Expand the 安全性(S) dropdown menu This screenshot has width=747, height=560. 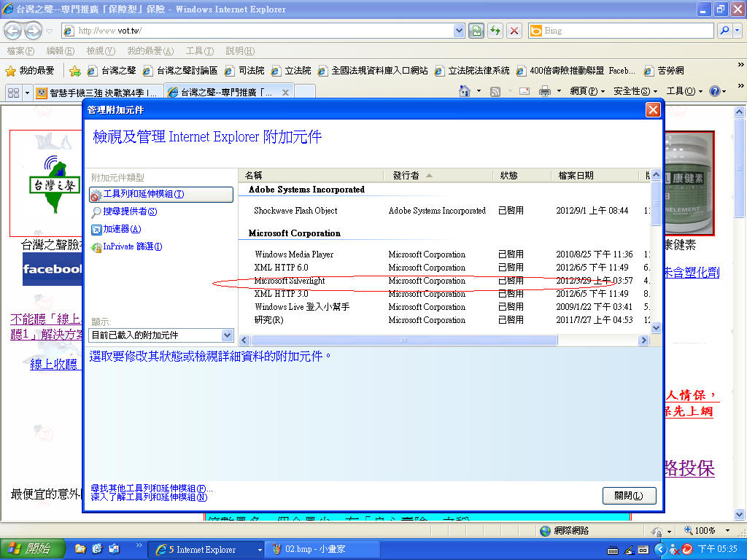[x=635, y=91]
